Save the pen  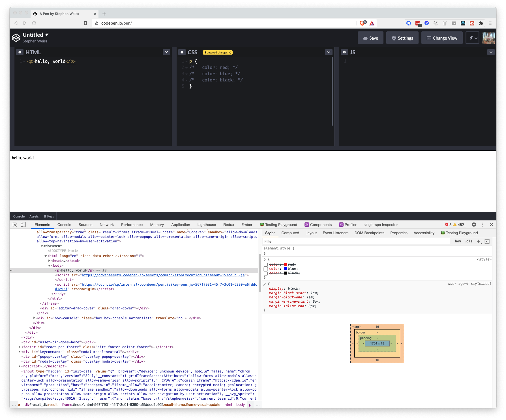click(x=370, y=38)
